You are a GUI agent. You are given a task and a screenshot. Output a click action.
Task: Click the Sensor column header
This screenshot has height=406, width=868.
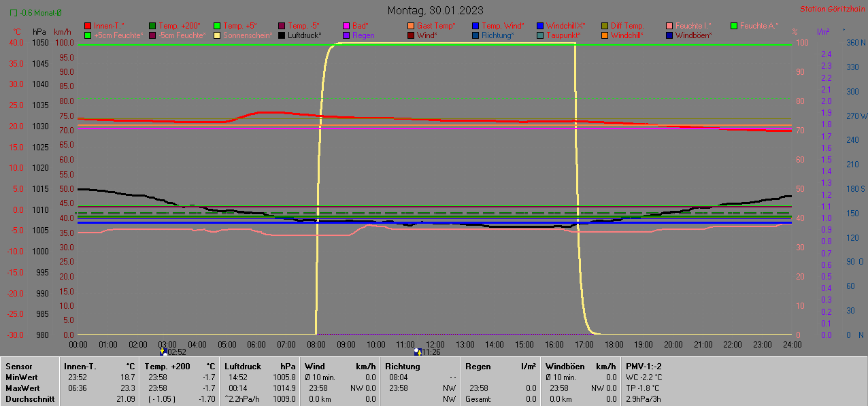tap(18, 367)
